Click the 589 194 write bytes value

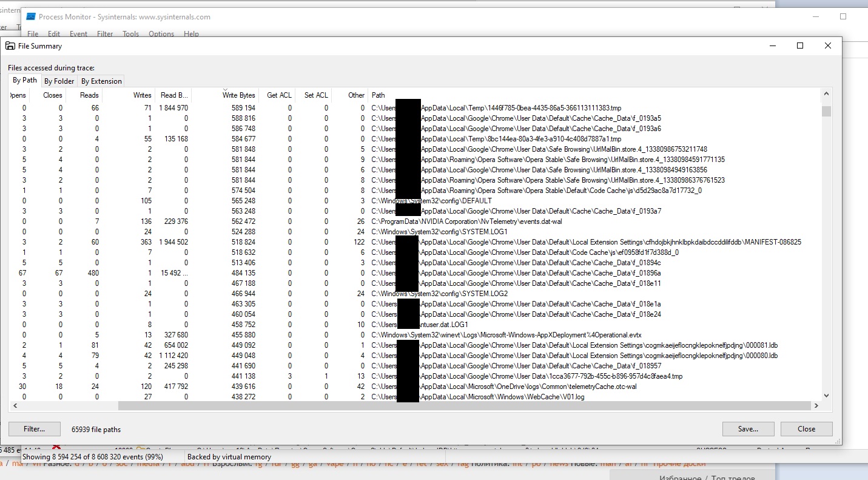(243, 108)
